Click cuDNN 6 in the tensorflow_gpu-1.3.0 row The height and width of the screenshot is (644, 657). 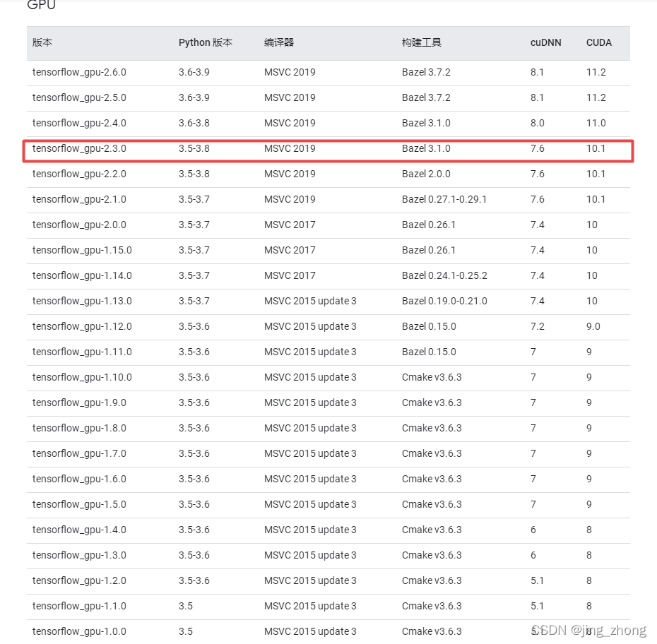tap(533, 555)
